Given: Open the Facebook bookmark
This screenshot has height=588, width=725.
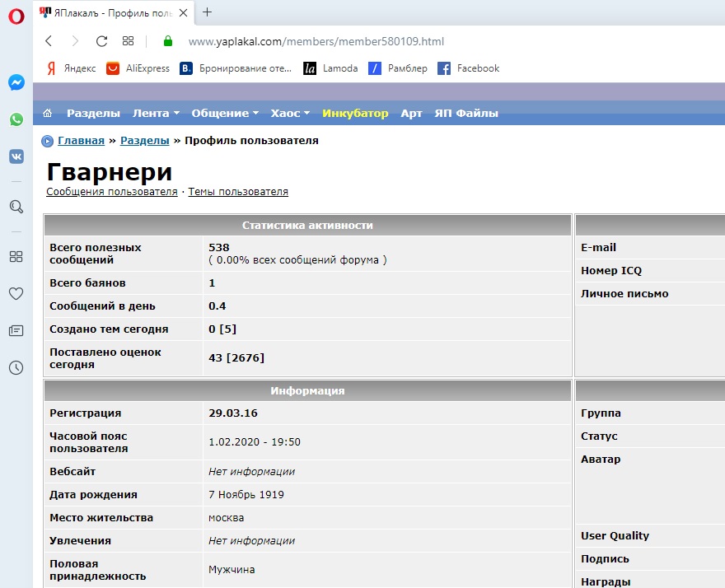Looking at the screenshot, I should point(469,68).
